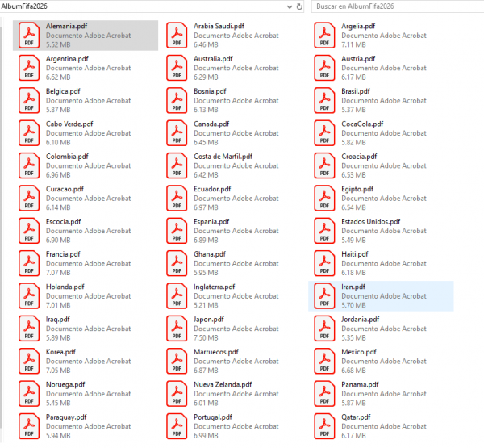
Task: Click the Japon.pdf file name
Action: pyautogui.click(x=209, y=320)
